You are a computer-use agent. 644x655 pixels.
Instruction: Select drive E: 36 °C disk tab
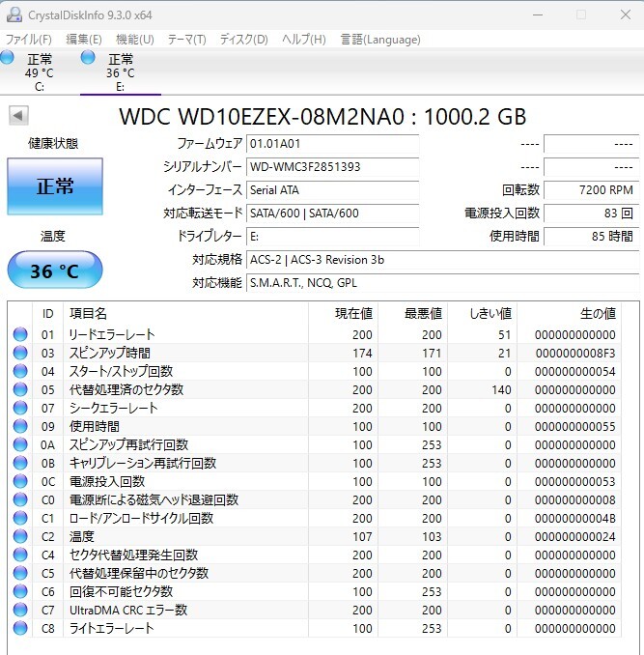pyautogui.click(x=120, y=71)
